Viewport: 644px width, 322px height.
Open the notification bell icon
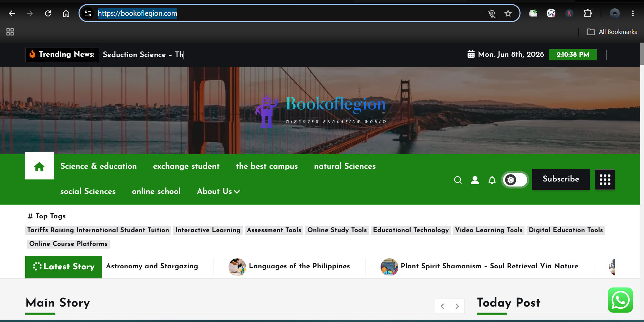pos(492,180)
